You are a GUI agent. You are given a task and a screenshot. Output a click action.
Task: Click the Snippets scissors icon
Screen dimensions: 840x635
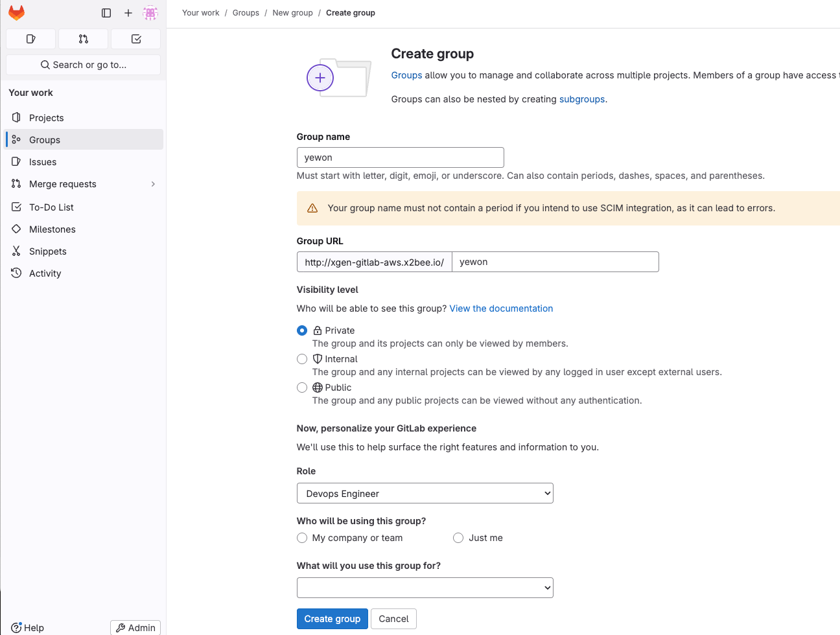pyautogui.click(x=16, y=251)
